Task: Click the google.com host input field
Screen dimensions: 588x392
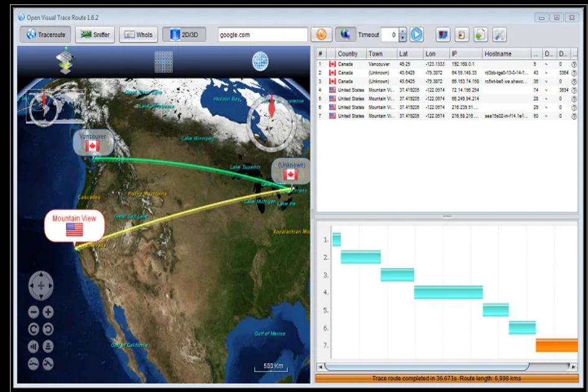Action: tap(262, 35)
